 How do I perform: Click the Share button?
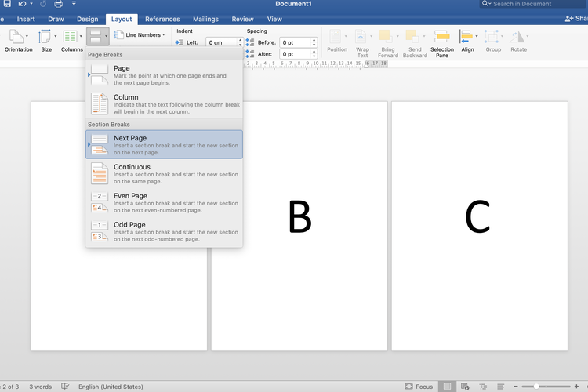[575, 19]
